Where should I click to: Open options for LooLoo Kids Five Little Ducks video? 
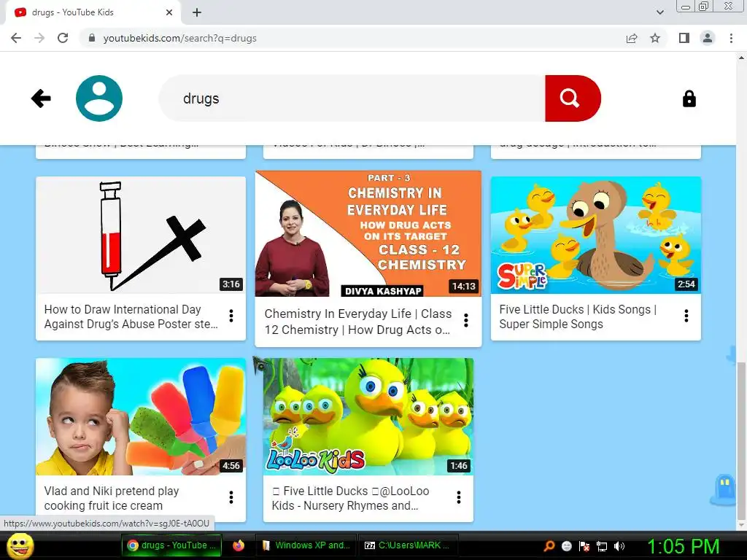[x=458, y=497]
